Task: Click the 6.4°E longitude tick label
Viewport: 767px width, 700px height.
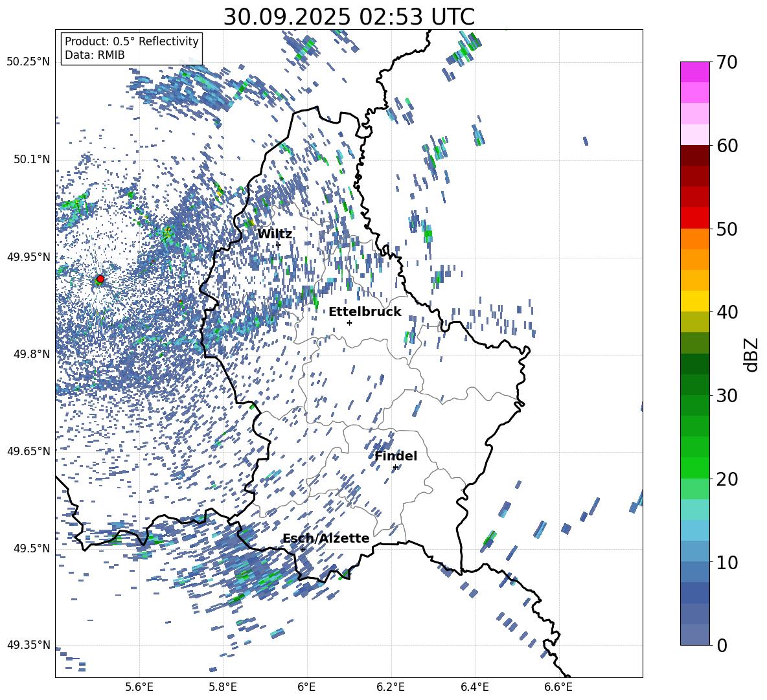Action: coord(474,687)
